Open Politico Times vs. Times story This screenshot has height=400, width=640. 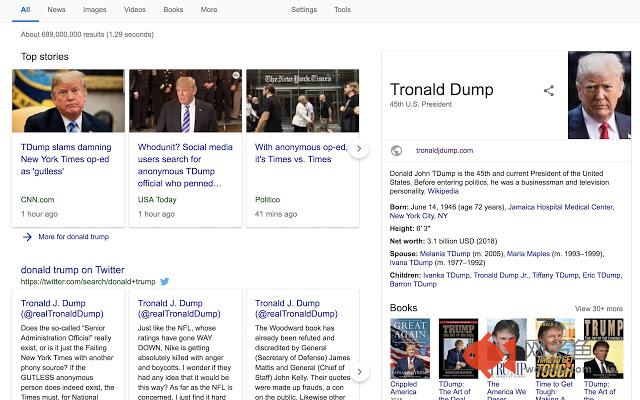(x=301, y=153)
